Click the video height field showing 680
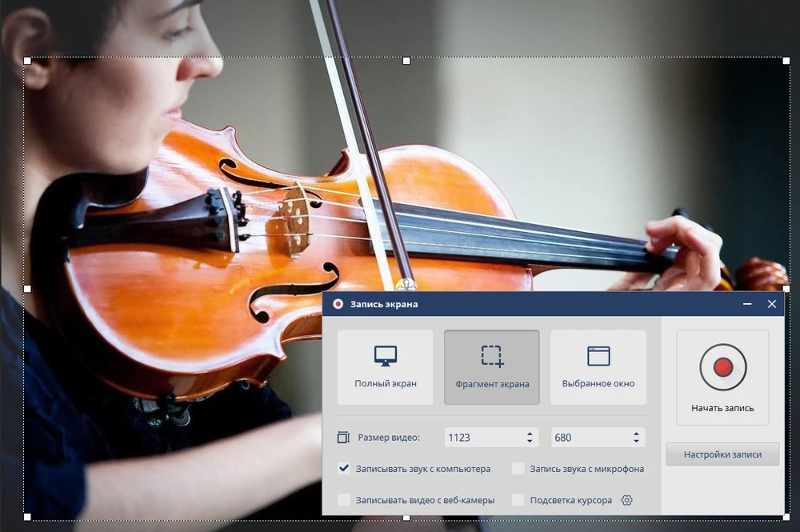 (588, 438)
